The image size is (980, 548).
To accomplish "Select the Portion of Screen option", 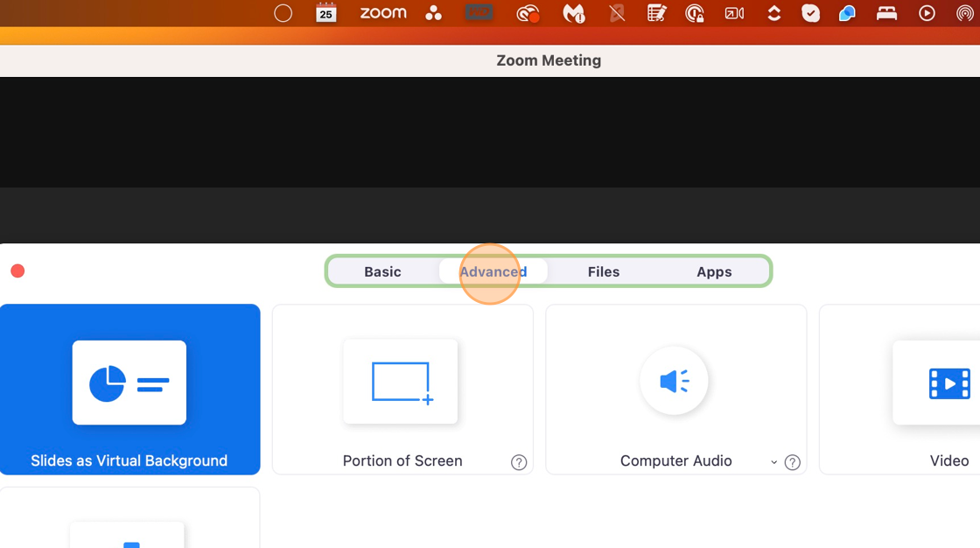I will point(402,389).
